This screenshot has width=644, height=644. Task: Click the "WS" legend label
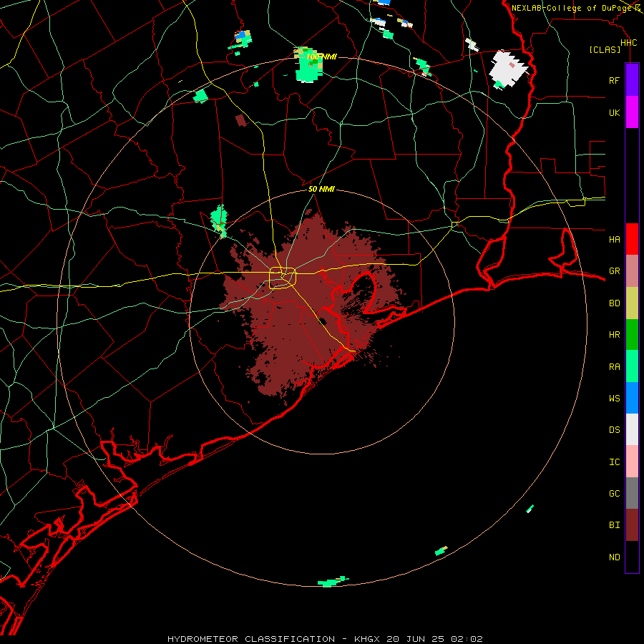pos(614,398)
